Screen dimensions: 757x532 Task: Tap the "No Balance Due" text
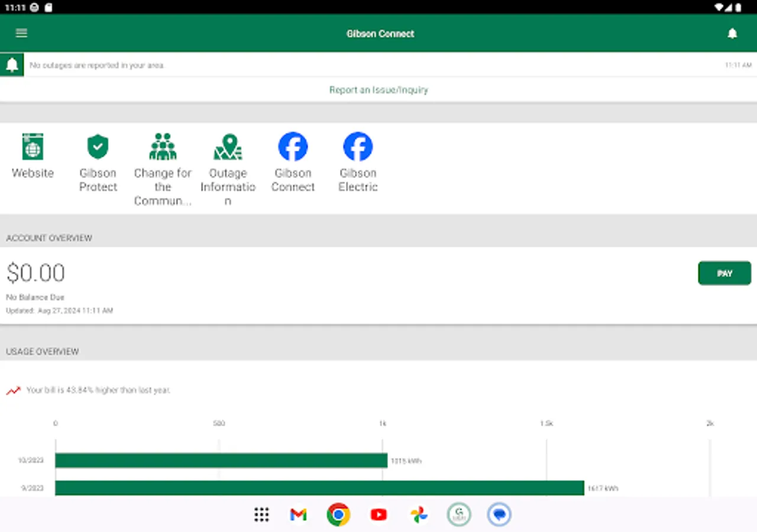pyautogui.click(x=35, y=297)
